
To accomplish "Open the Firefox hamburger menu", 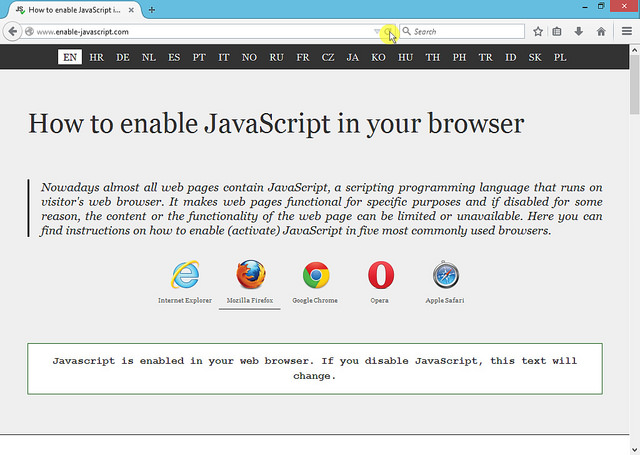I will (x=626, y=32).
